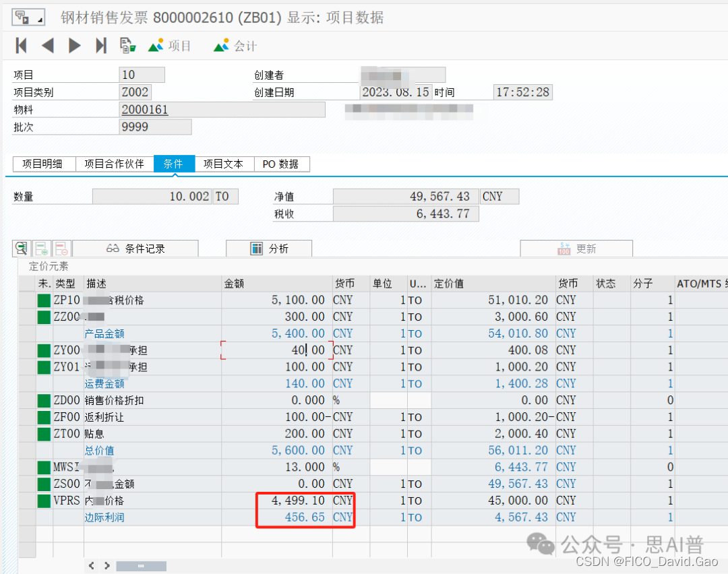Switch to 项目明细 tab

tap(44, 164)
